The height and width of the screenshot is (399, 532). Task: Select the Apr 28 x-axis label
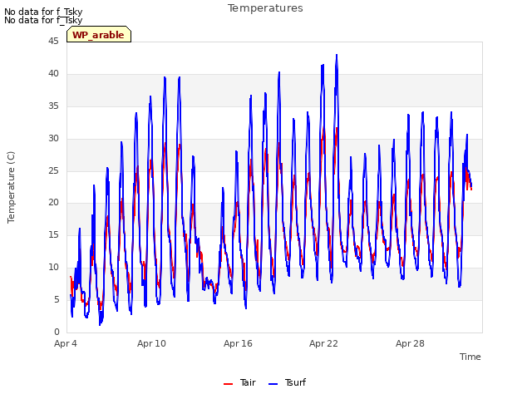tap(410, 343)
